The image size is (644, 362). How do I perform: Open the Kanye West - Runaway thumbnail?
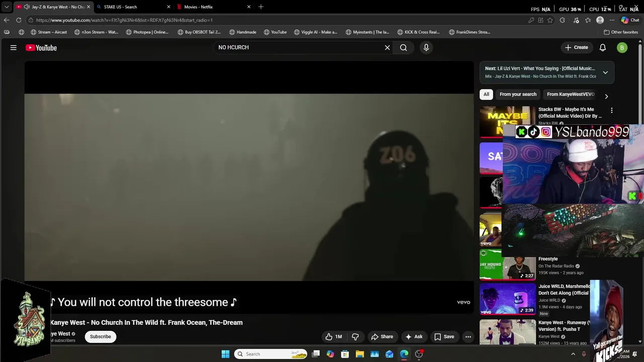508,332
